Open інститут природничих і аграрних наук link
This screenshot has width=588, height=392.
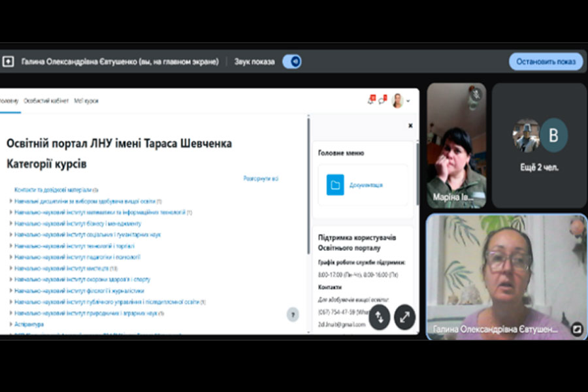[x=86, y=313]
